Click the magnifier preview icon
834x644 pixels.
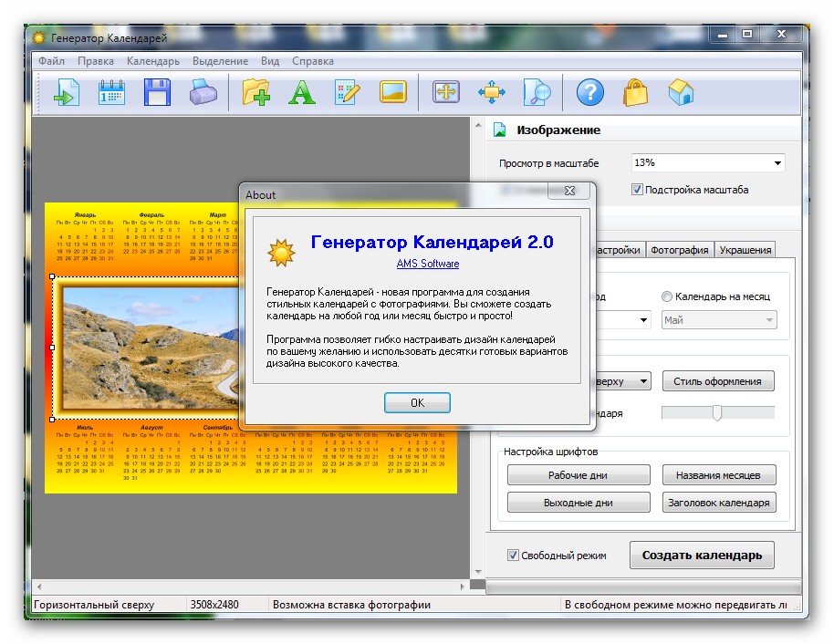pyautogui.click(x=537, y=92)
